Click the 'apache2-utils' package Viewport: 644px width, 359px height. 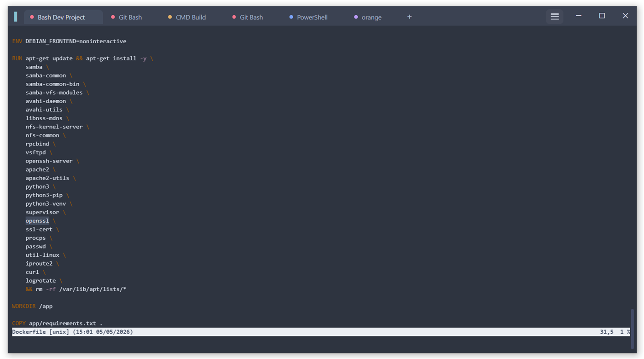[x=47, y=178]
